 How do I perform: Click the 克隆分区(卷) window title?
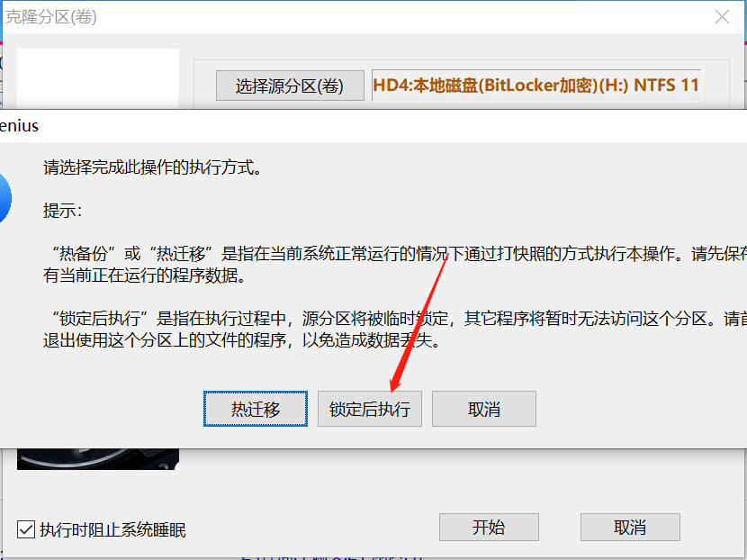pyautogui.click(x=51, y=17)
